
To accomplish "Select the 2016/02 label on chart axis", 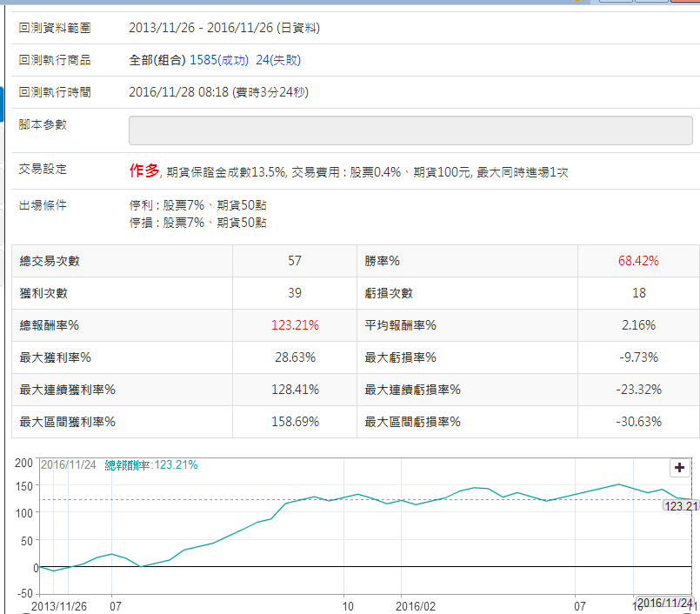I will pyautogui.click(x=416, y=605).
